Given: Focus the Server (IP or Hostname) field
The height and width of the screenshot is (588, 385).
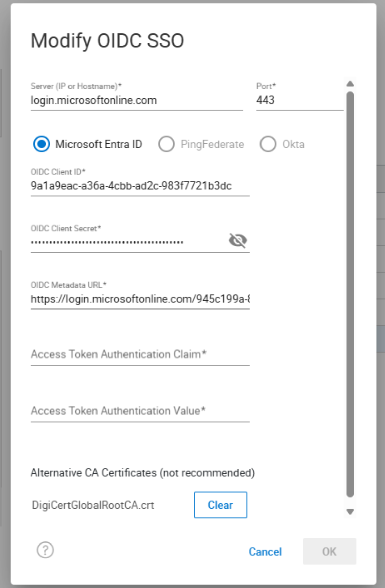Looking at the screenshot, I should coord(137,100).
